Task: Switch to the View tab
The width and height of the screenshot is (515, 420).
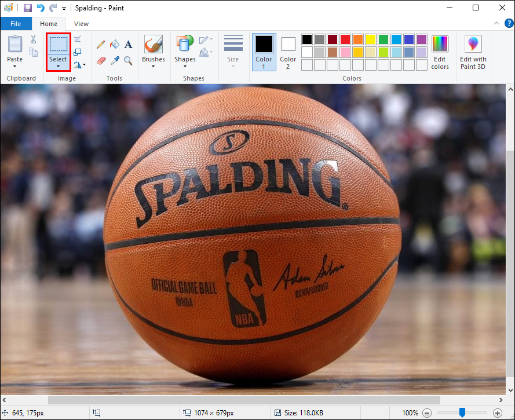Action: (82, 24)
